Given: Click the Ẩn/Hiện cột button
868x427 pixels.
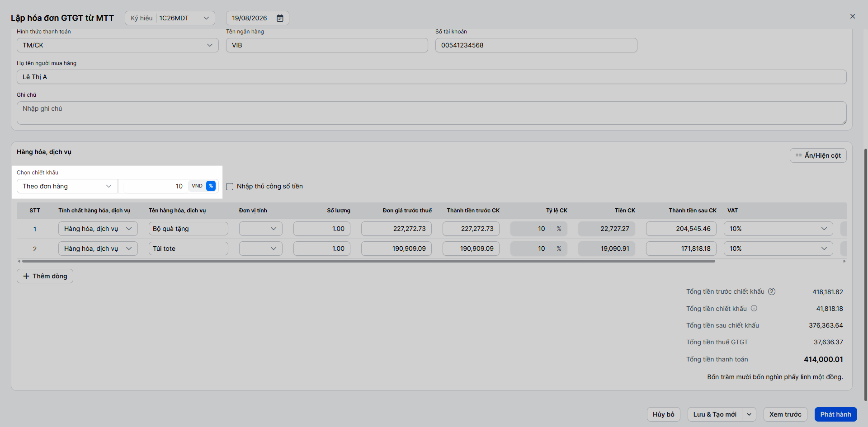Looking at the screenshot, I should pyautogui.click(x=818, y=155).
